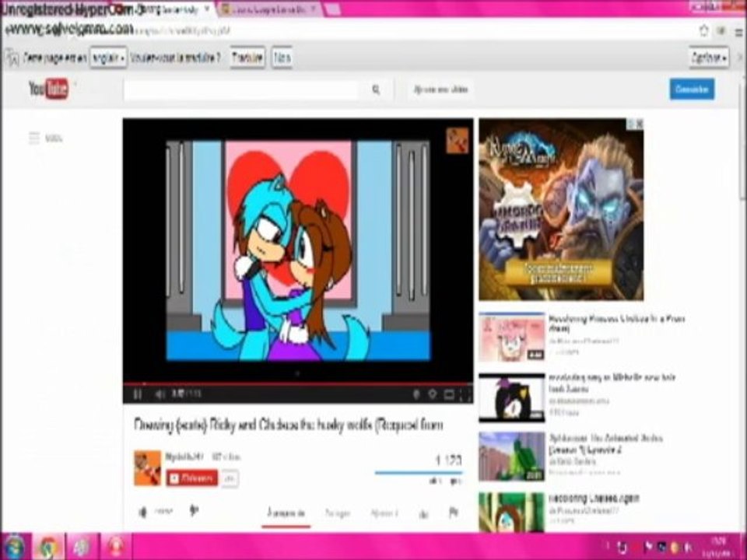Click the dislike thumbs-down icon below the video

coord(194,511)
